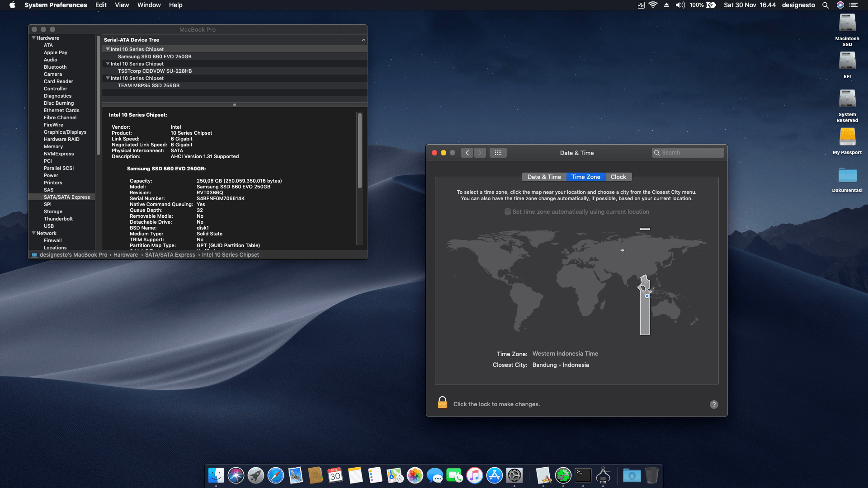Collapse the first Intel 10 Series Chipset entry
The image size is (868, 488).
108,49
